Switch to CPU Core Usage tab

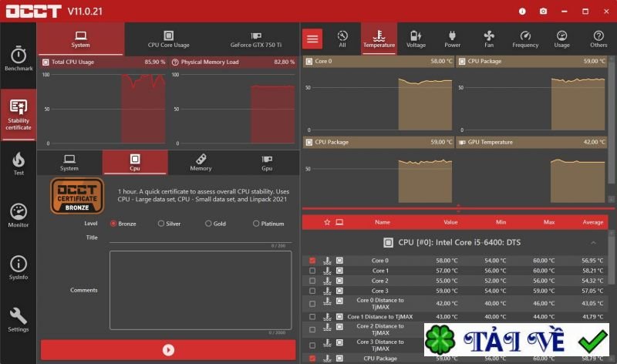click(x=168, y=39)
